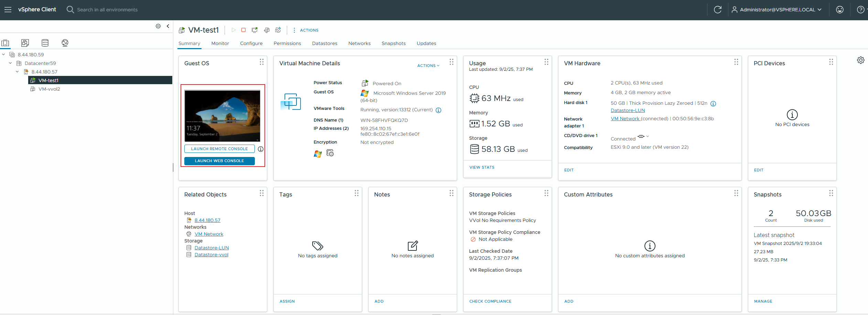Open the vSphere hamburger menu
Image resolution: width=868 pixels, height=315 pixels.
coord(8,10)
